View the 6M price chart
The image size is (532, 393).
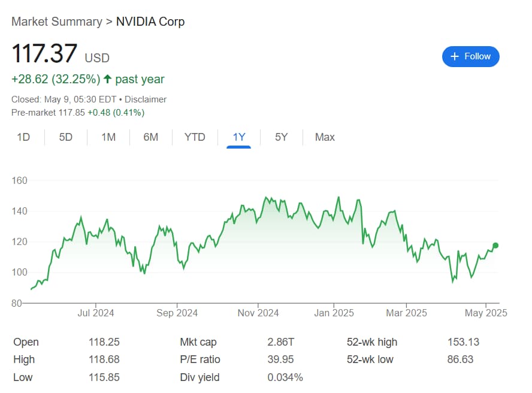[x=150, y=137]
